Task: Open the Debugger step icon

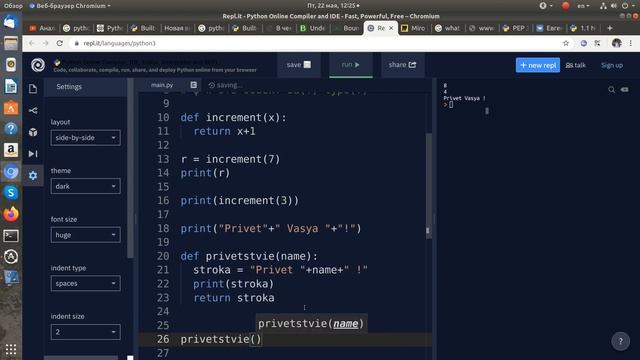Action: (33, 153)
